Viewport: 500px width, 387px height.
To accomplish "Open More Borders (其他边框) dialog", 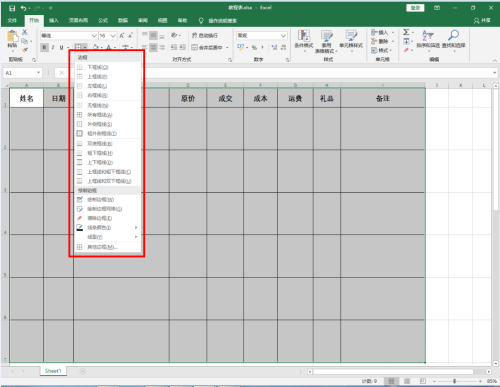I will (102, 247).
